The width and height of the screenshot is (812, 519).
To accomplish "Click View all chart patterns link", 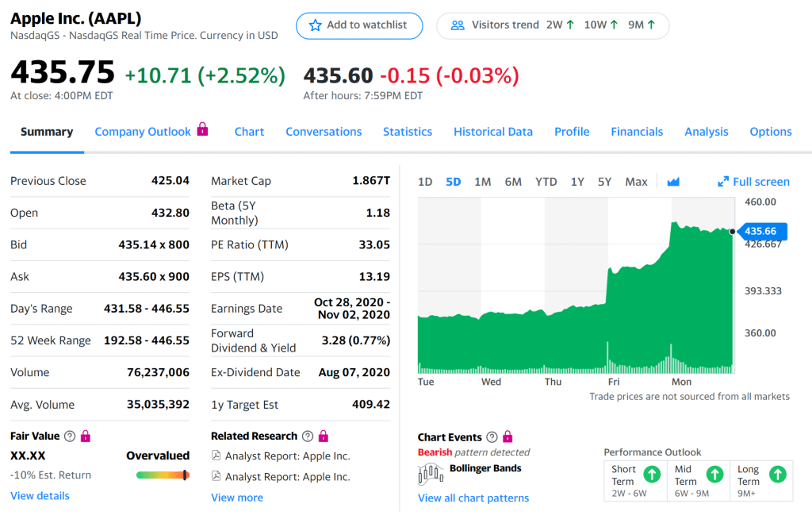I will coord(473,498).
